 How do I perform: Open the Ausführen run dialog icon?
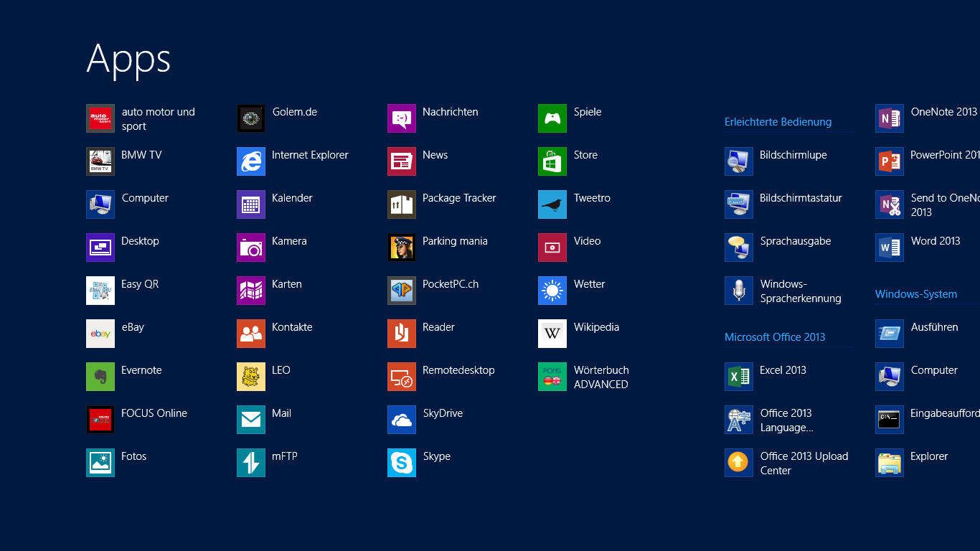(890, 334)
